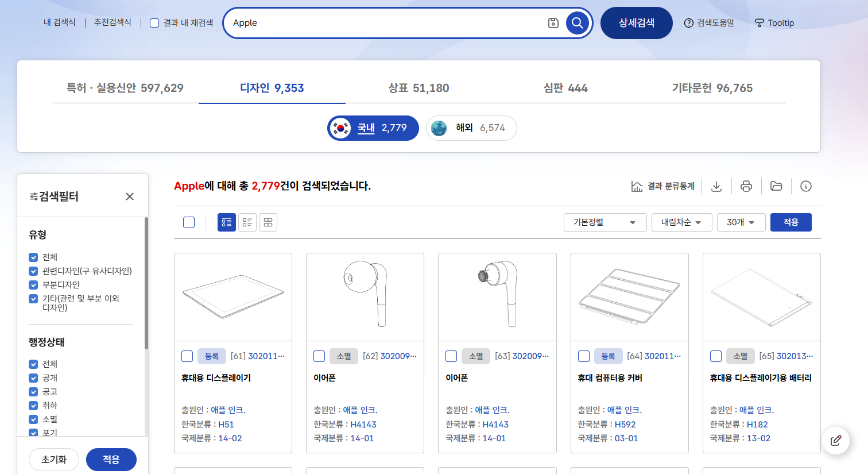
Task: Click the Apple search input field
Action: coord(385,23)
